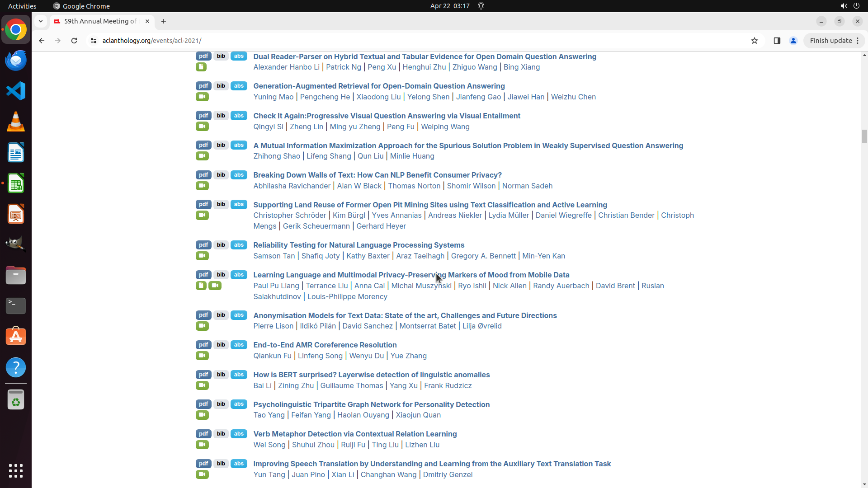Open a new browser tab
This screenshot has width=868, height=488.
tap(164, 21)
